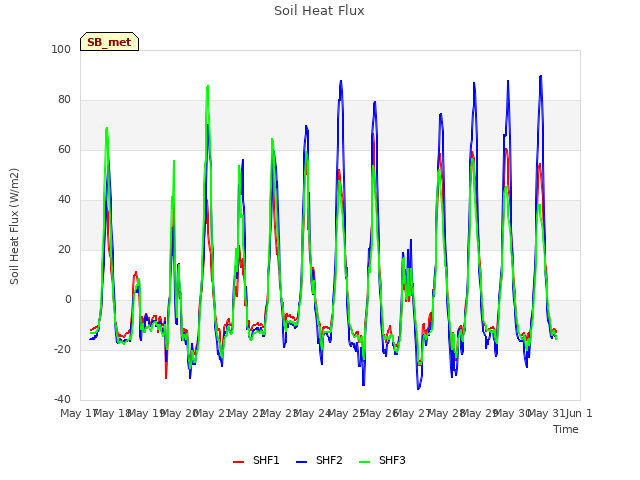640x480 pixels.
Task: Click the 20 y-axis label
Action: point(64,249)
